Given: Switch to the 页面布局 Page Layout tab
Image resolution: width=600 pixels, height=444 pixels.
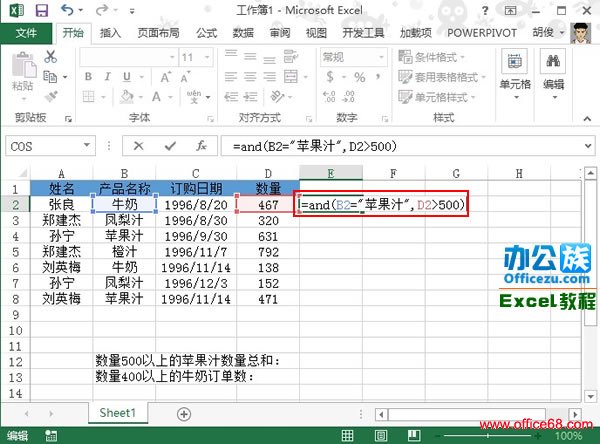Looking at the screenshot, I should 158,33.
